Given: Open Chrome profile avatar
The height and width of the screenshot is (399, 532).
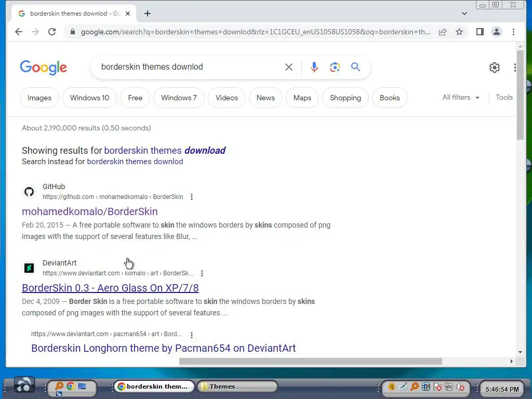Looking at the screenshot, I should [x=496, y=32].
